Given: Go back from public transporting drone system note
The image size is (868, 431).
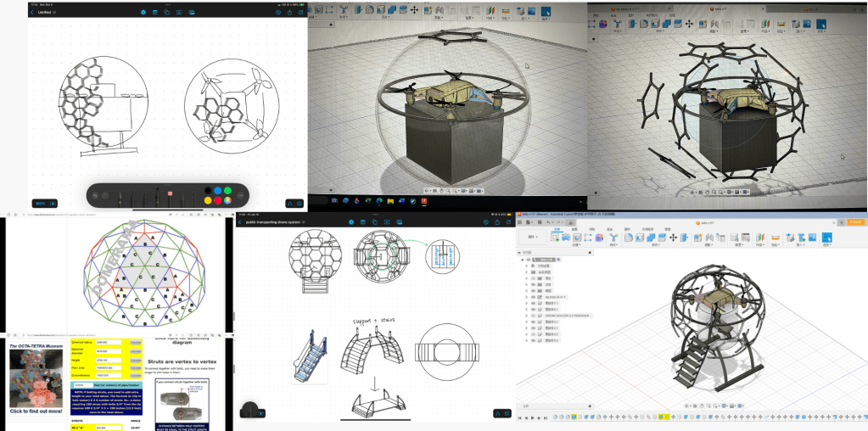Looking at the screenshot, I should [x=240, y=221].
